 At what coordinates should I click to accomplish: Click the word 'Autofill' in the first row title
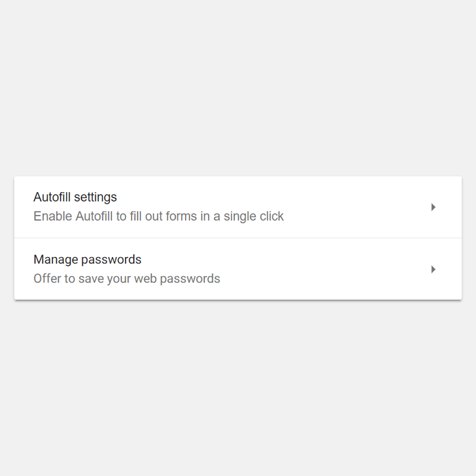(52, 197)
